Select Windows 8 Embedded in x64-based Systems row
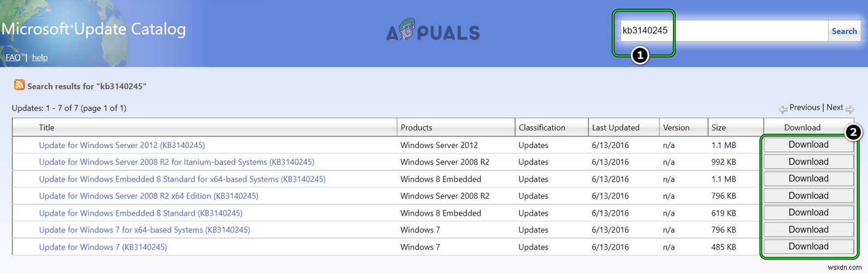 (441, 179)
